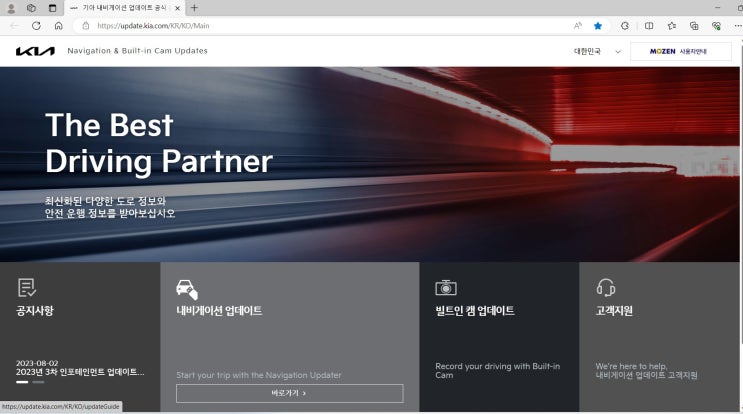Open the workspaces icon in title bar
Viewport: 743px width, 414px height.
tap(31, 8)
